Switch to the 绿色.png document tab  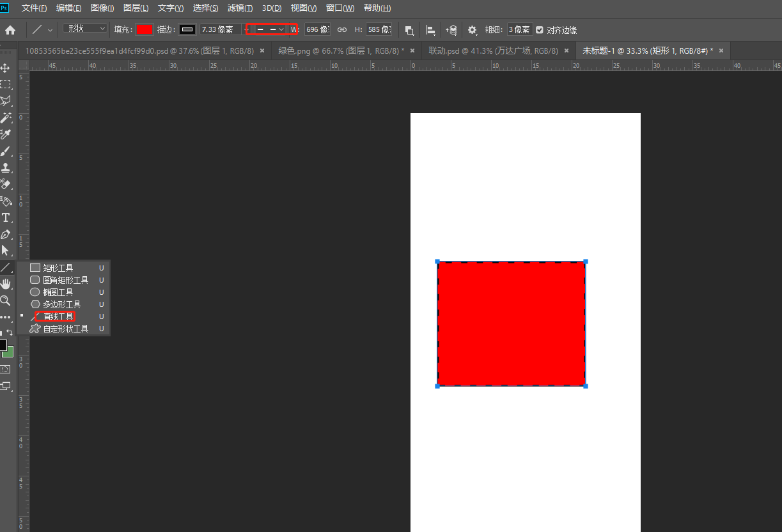[341, 51]
